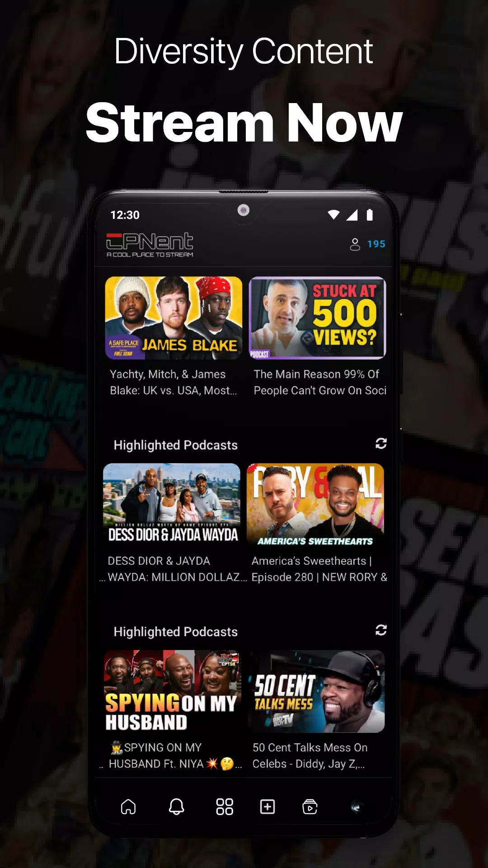Check the battery status icon
The image size is (488, 868).
(370, 215)
